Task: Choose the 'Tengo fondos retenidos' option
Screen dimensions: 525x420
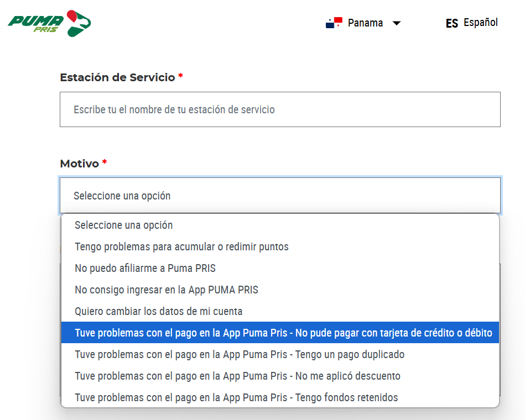Action: tap(236, 397)
